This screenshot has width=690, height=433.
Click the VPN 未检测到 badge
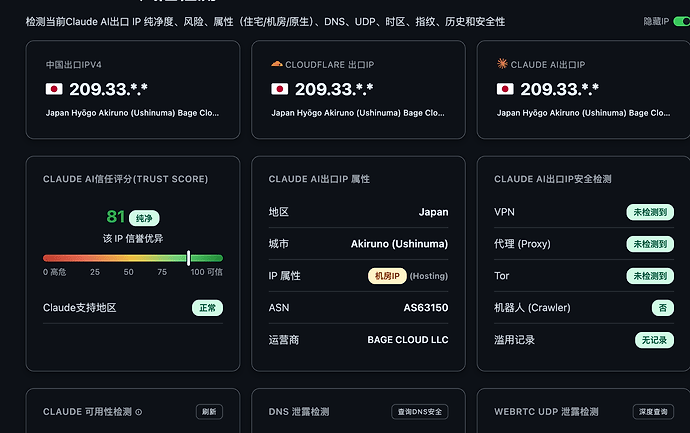[x=650, y=212]
